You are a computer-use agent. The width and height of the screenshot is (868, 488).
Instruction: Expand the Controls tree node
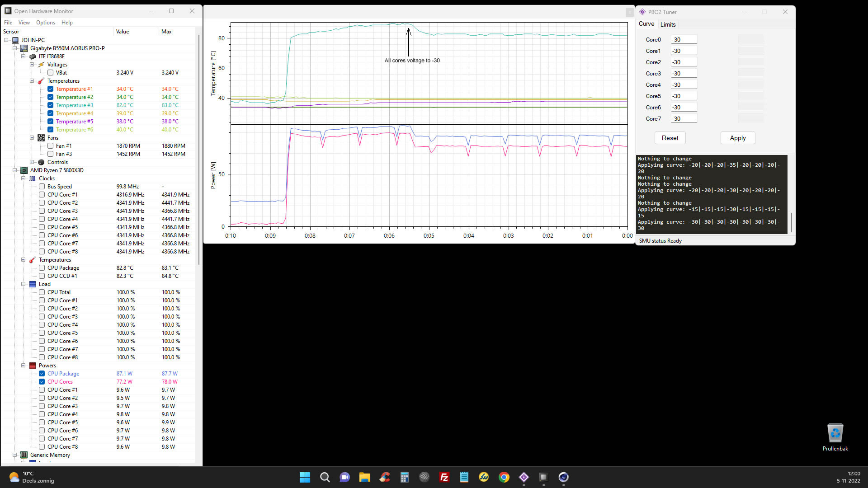[32, 162]
